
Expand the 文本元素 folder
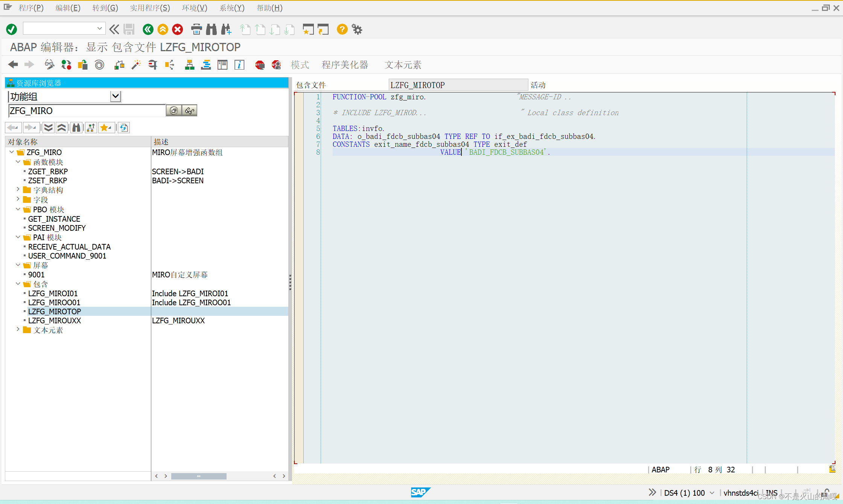coord(18,329)
